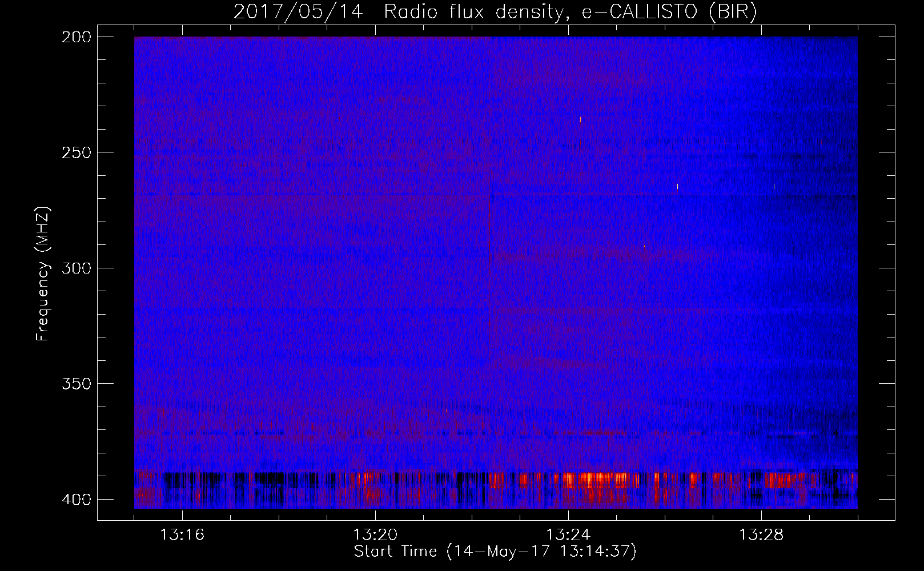Click the plot title with e-CALLISTO (BIR)
The height and width of the screenshot is (571, 924).
click(x=495, y=11)
